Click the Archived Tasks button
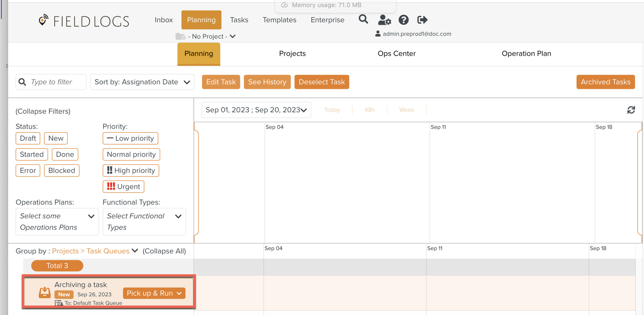This screenshot has width=644, height=315. 605,82
